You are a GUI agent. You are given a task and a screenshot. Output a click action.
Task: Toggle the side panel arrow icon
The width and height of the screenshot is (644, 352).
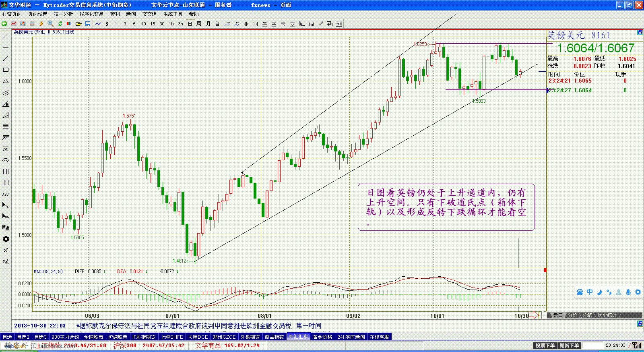339,24
